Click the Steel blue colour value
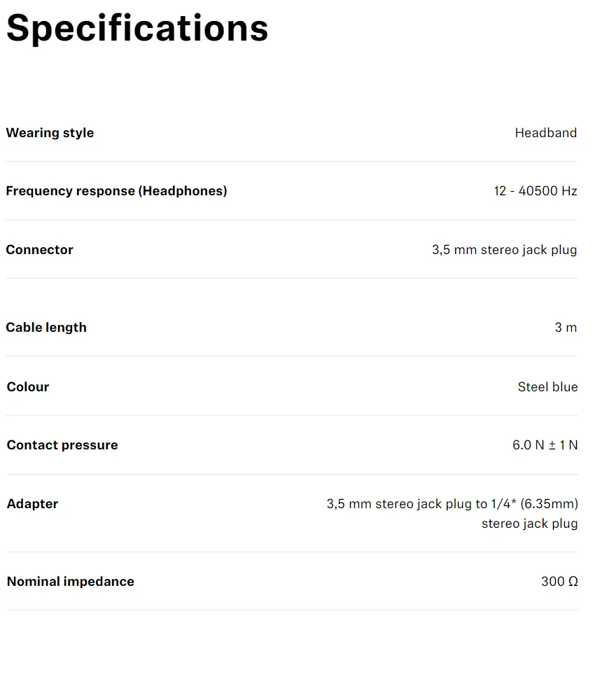This screenshot has width=595, height=700. pos(547,386)
